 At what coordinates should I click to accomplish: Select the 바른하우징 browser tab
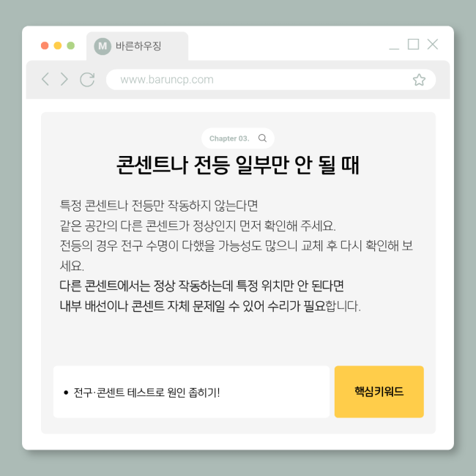click(137, 46)
